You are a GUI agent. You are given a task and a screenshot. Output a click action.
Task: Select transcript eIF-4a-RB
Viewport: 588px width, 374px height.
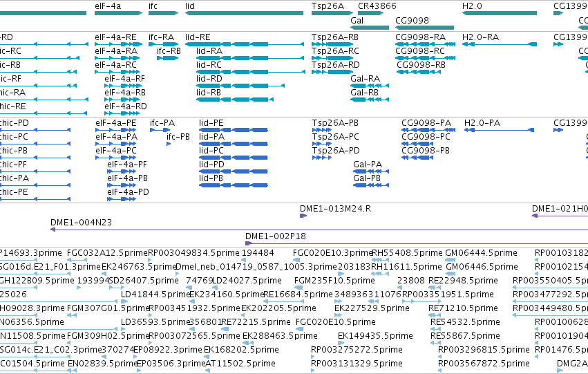(x=122, y=100)
